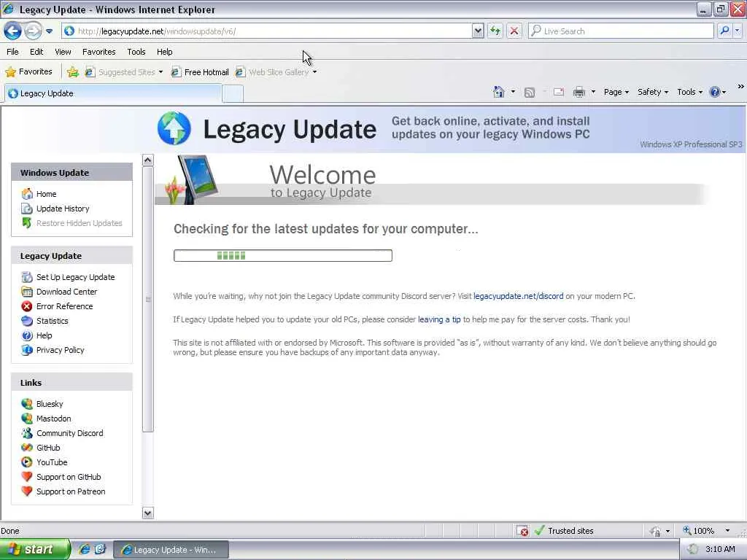Click the Legacy Update globe logo

(x=174, y=128)
